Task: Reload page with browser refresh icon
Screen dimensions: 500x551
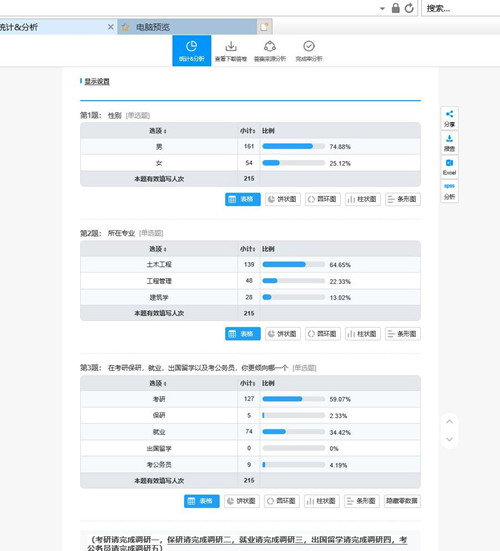Action: (409, 8)
